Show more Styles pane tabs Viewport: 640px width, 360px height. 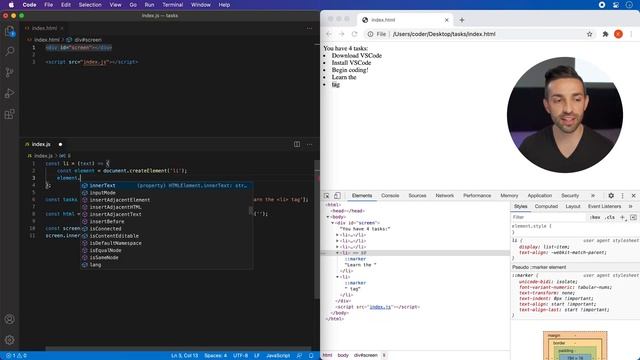(x=631, y=207)
